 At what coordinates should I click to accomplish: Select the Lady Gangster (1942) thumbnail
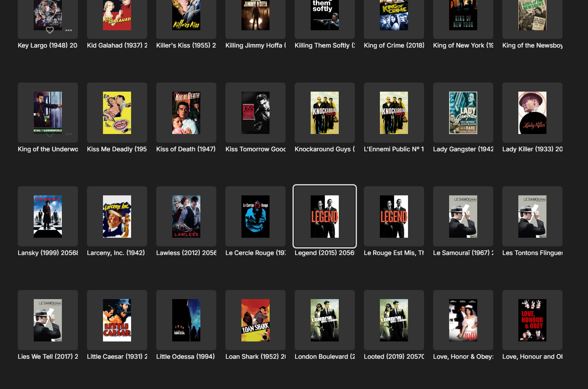pos(463,113)
